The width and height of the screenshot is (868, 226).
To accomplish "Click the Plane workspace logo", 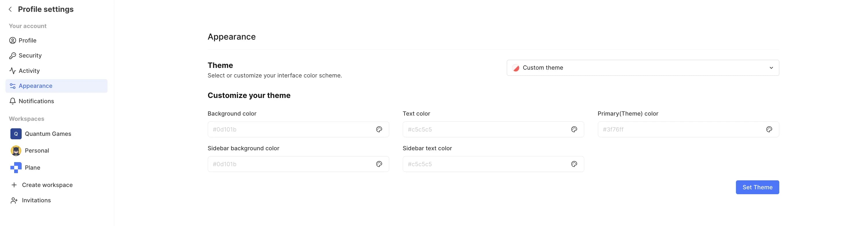I will [x=16, y=168].
